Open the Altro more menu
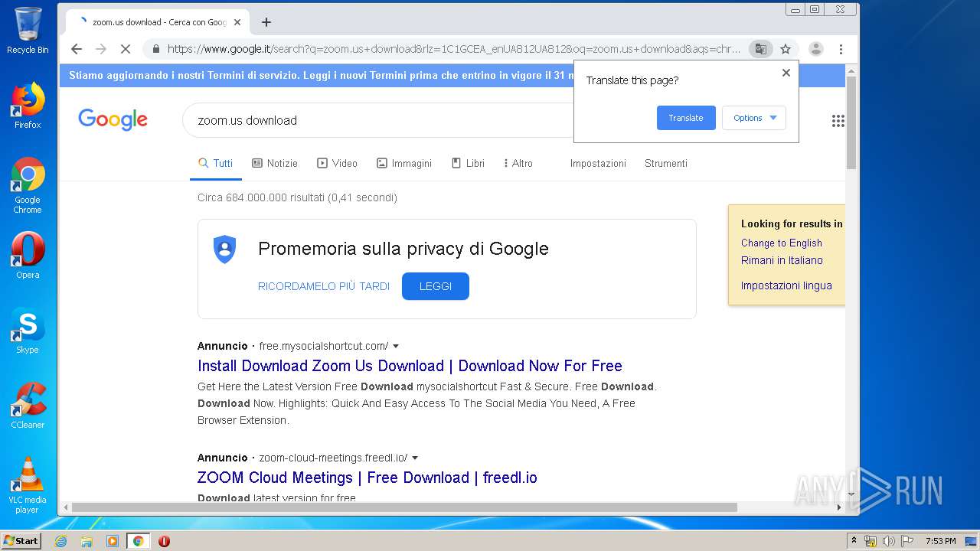 pyautogui.click(x=518, y=163)
